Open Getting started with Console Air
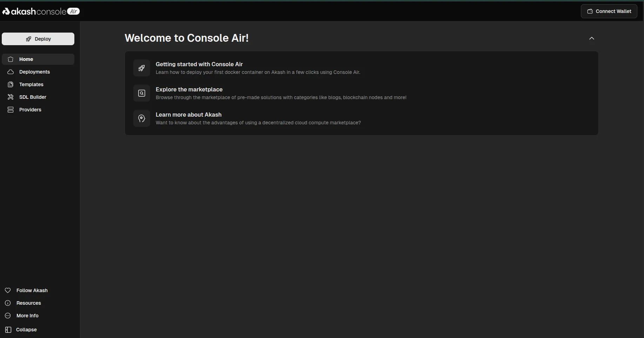Screen dimensions: 644x338 (199, 64)
